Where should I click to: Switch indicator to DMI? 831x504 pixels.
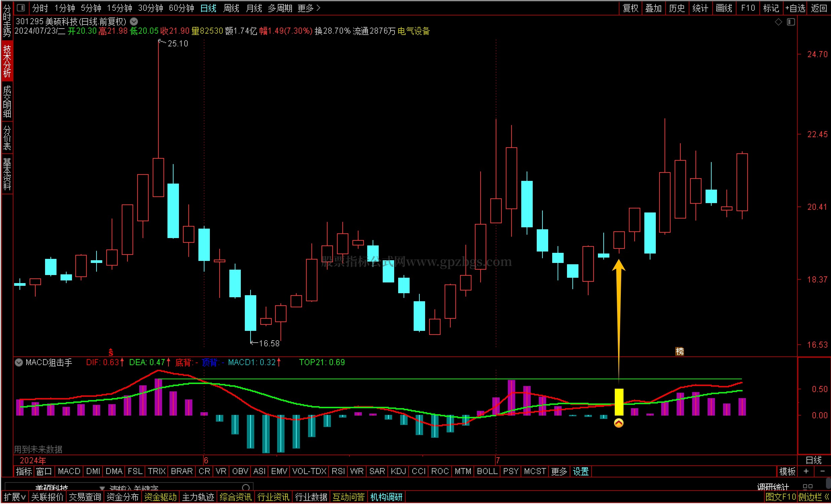93,471
